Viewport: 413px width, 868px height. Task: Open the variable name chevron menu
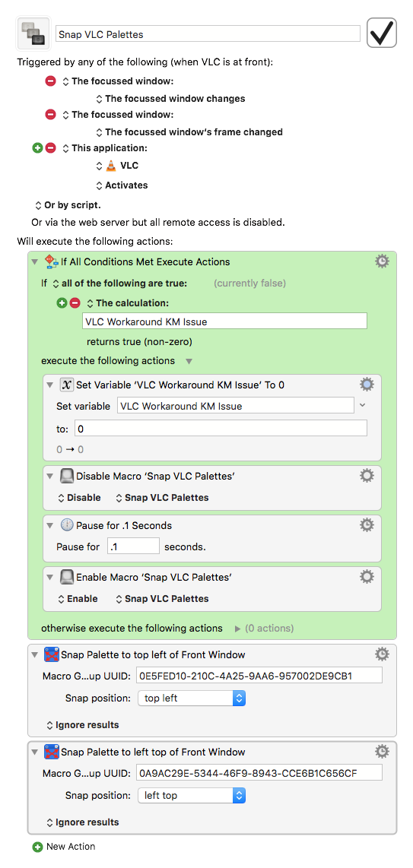[363, 406]
